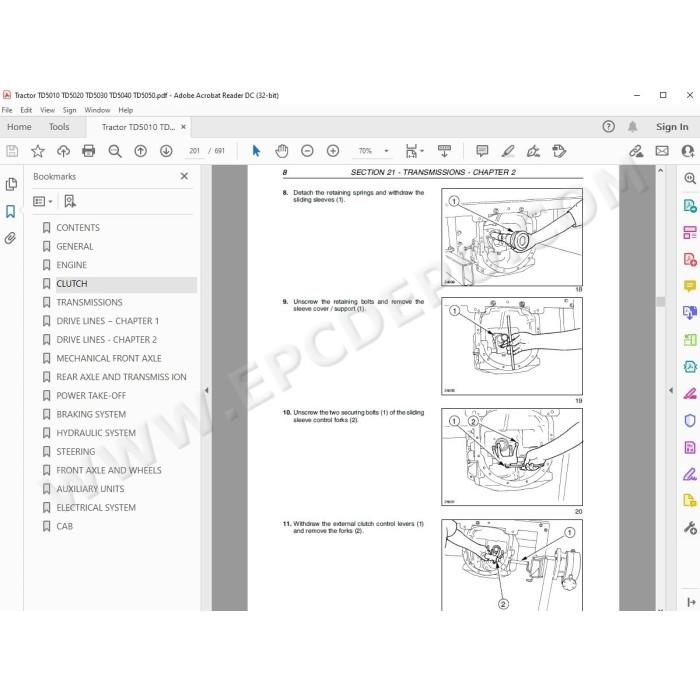This screenshot has width=700, height=700.
Task: Expand the right tools pane arrow
Action: (671, 390)
